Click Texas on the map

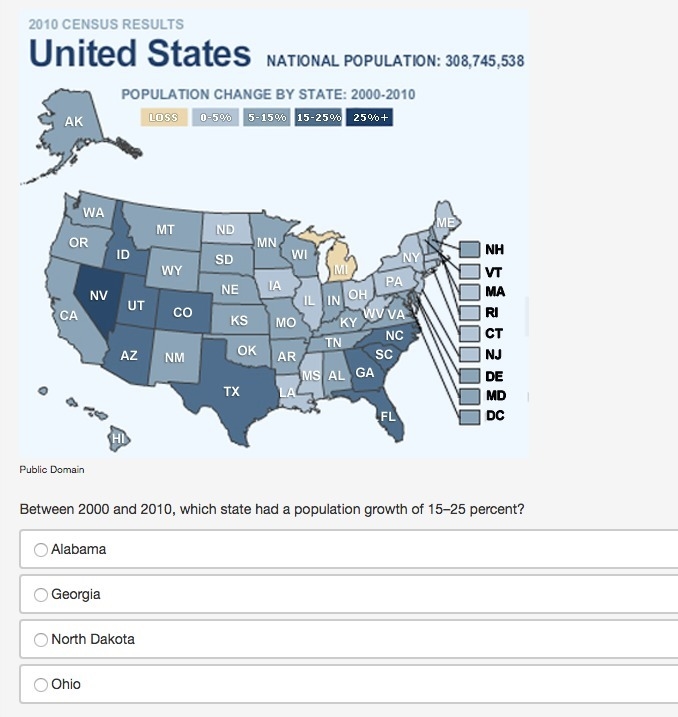tap(232, 391)
